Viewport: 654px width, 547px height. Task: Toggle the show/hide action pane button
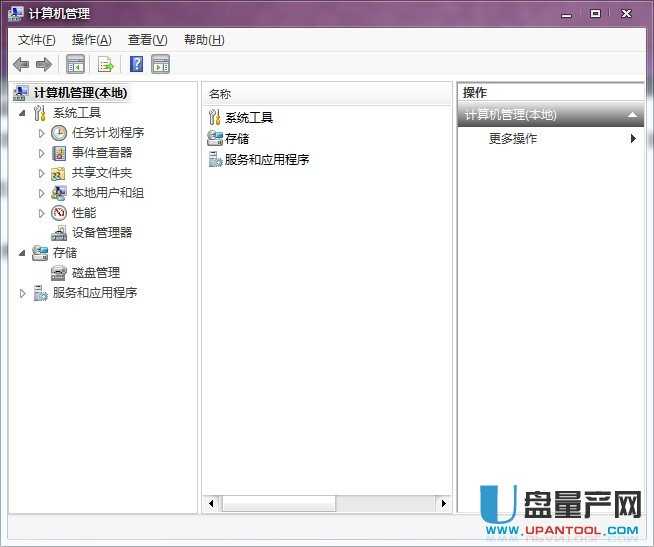pyautogui.click(x=161, y=65)
